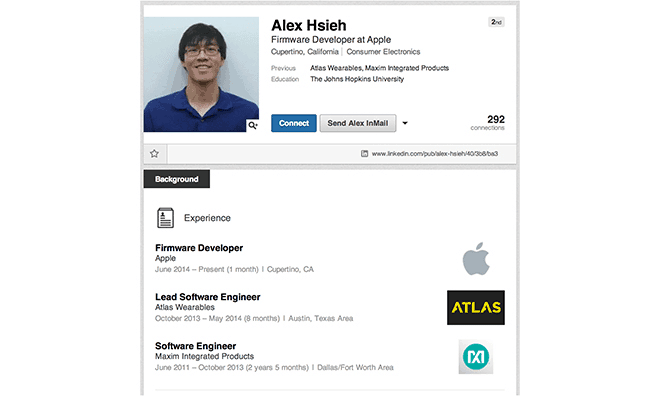660x396 pixels.
Task: Click the blue Connect button
Action: coord(294,123)
